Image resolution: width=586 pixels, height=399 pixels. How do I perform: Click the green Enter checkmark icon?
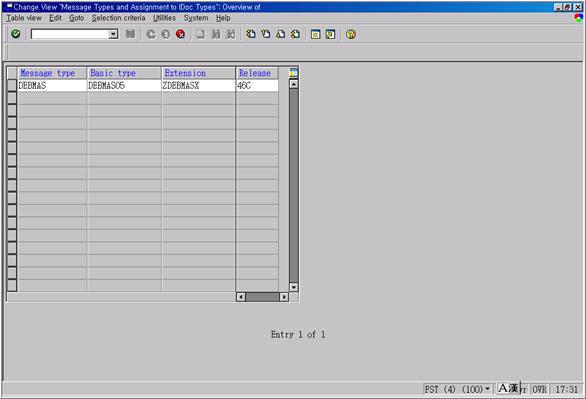16,34
